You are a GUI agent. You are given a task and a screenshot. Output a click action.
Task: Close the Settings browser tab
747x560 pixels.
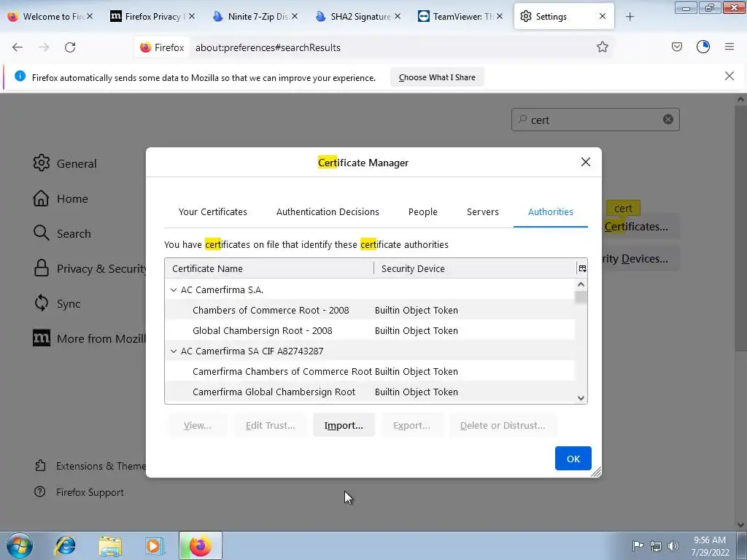click(602, 16)
